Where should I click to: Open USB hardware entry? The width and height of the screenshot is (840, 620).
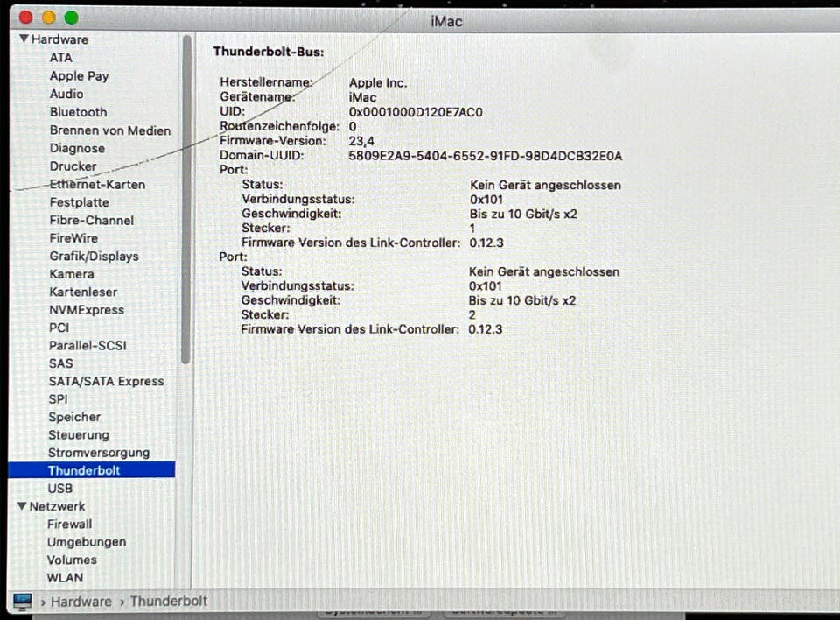(x=60, y=488)
